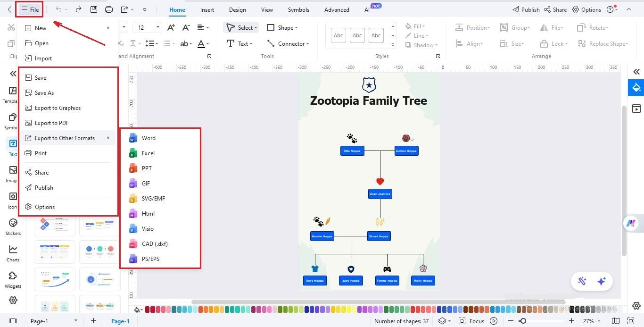This screenshot has width=644, height=327.
Task: Click Options button at top right
Action: click(x=586, y=9)
